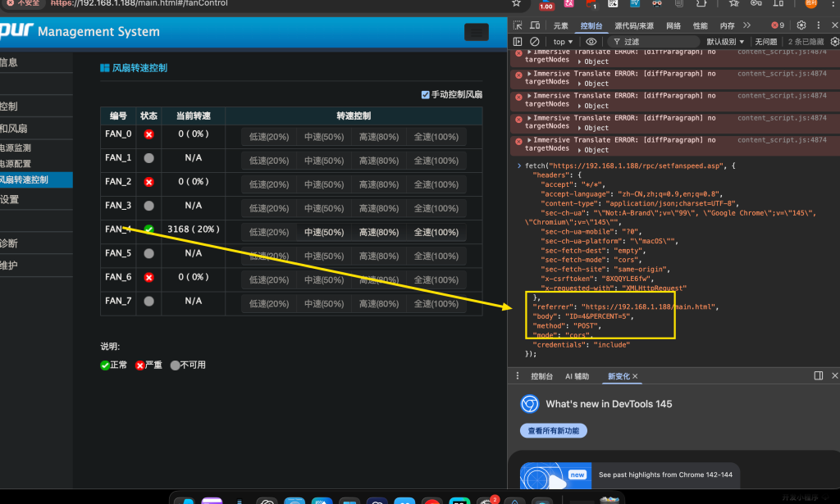Click the red error count badge
840x504 pixels.
pyautogui.click(x=778, y=26)
